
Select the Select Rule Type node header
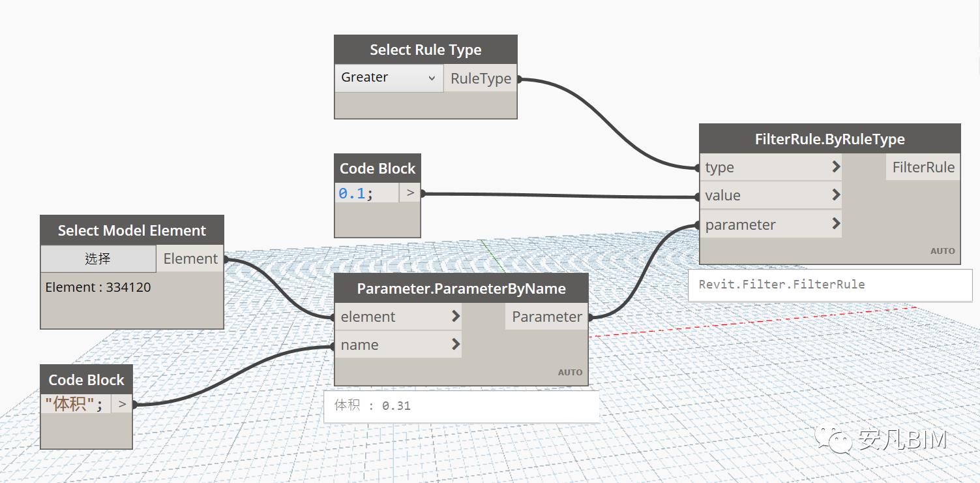(426, 50)
